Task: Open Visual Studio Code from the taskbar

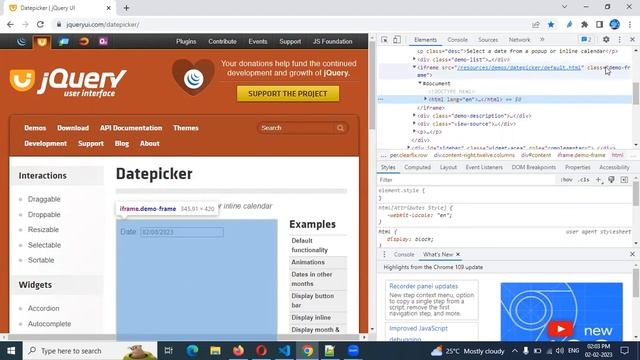Action: coord(284,351)
